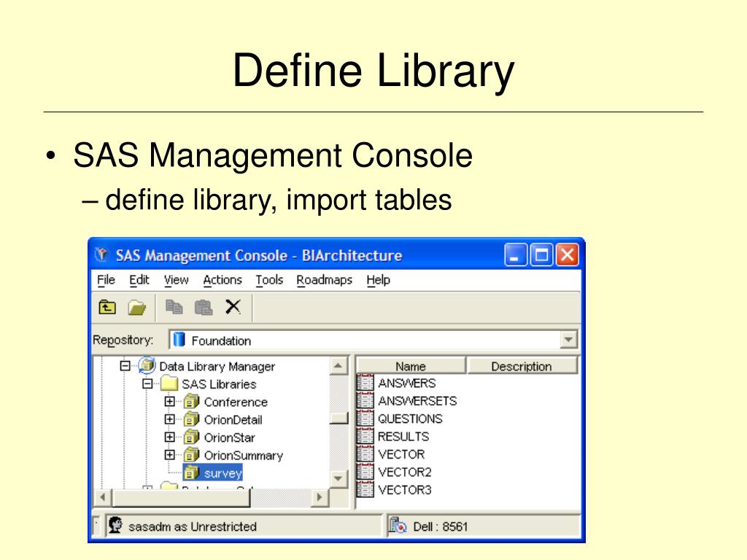Click the Paste toolbar icon
747x560 pixels.
tap(204, 307)
